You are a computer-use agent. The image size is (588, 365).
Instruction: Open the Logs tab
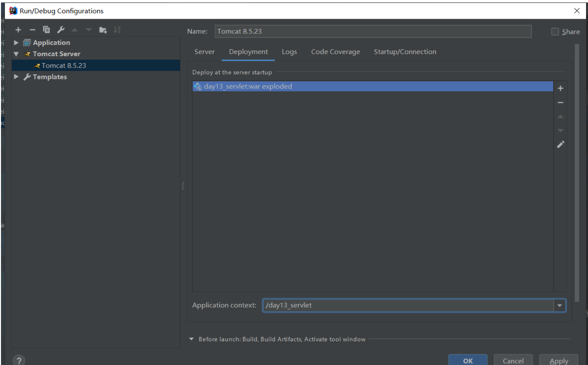(289, 52)
